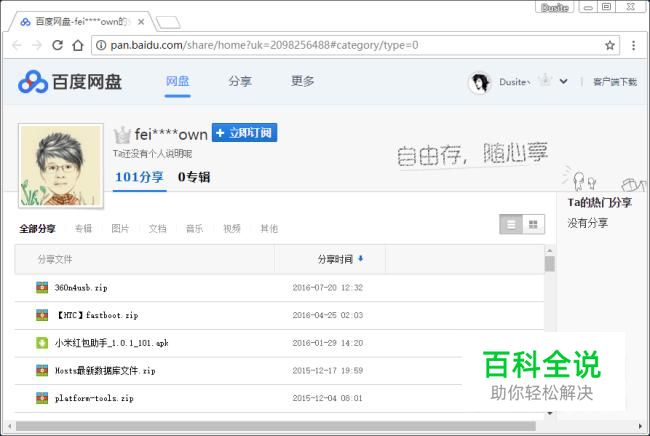Click the zip icon of platform-tools.zip
Screen dimensions: 650x436
coord(42,398)
